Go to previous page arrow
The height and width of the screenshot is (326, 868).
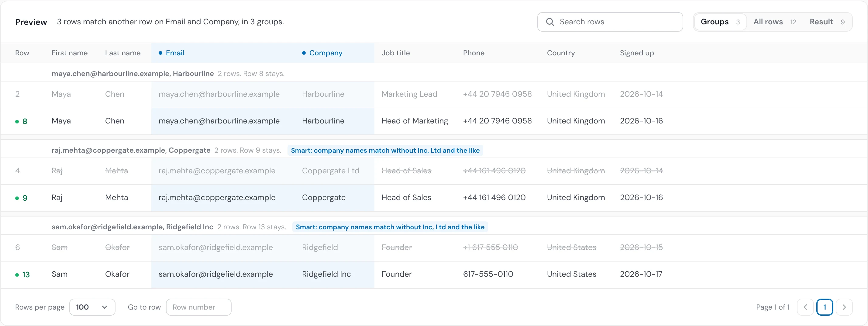[x=805, y=307]
